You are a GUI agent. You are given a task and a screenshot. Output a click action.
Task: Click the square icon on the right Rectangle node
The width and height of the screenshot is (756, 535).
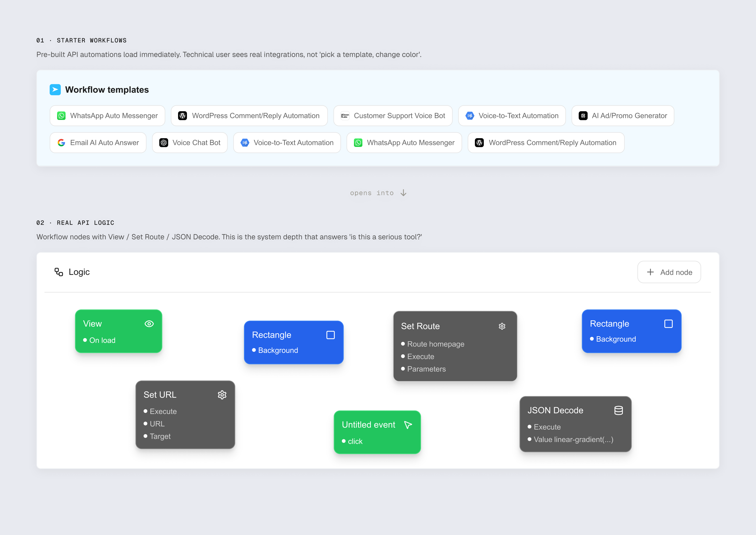click(x=668, y=324)
